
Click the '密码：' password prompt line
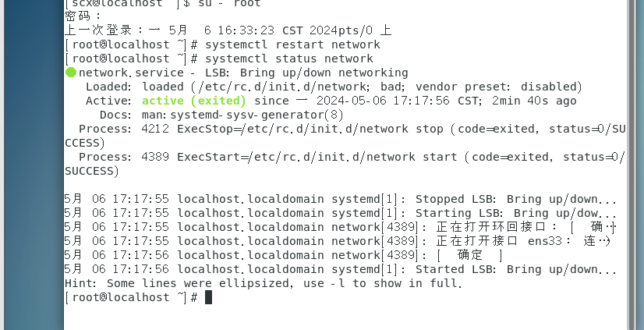83,16
